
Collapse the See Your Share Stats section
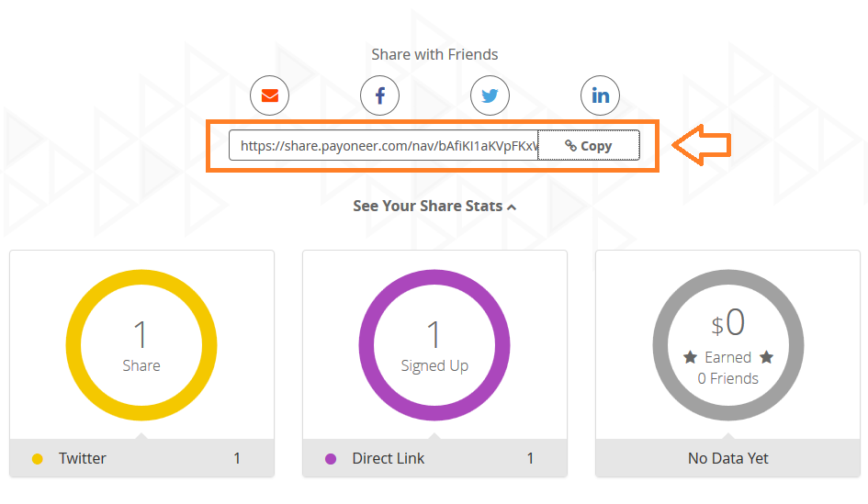click(434, 206)
